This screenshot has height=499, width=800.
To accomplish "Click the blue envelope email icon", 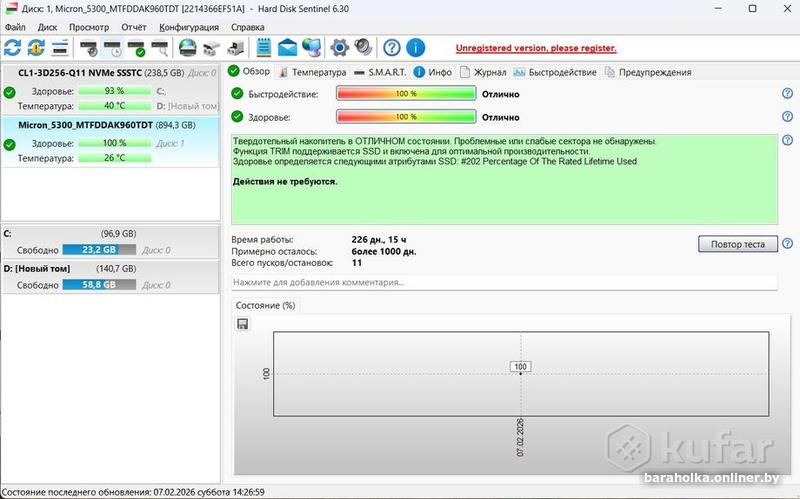I will pos(287,48).
